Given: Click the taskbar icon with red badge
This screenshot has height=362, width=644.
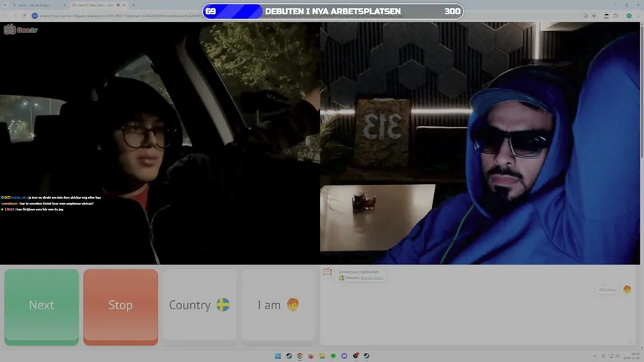Looking at the screenshot, I should click(x=356, y=356).
